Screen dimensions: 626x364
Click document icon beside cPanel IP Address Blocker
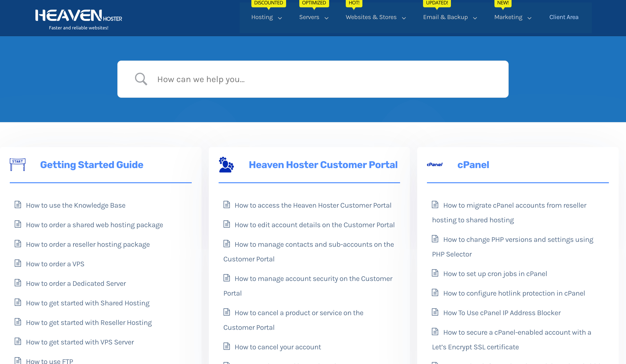click(x=435, y=312)
